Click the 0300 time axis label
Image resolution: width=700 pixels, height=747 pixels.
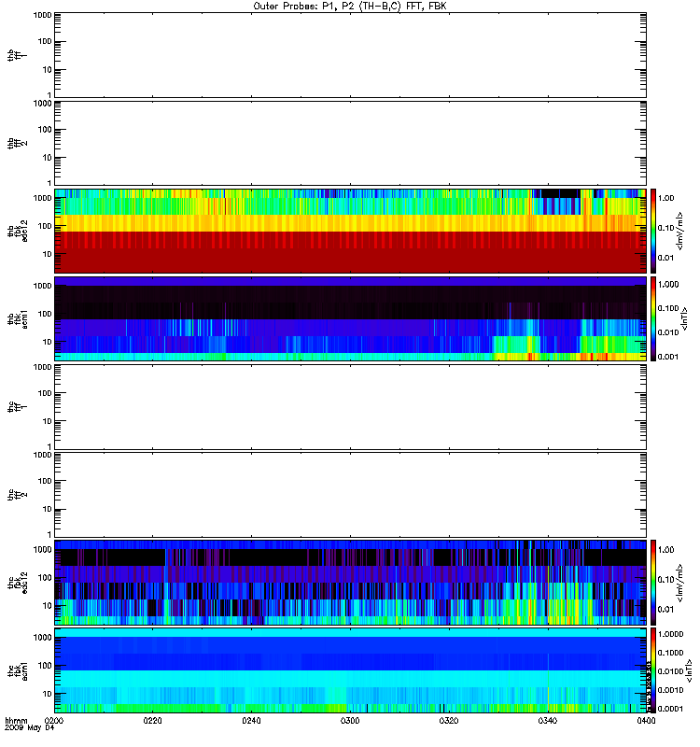350,721
